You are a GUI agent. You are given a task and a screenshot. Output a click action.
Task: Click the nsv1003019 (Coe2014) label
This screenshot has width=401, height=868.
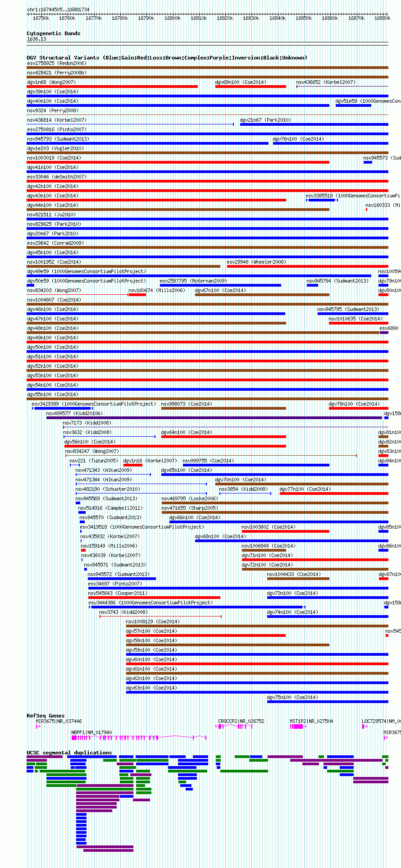tap(54, 158)
